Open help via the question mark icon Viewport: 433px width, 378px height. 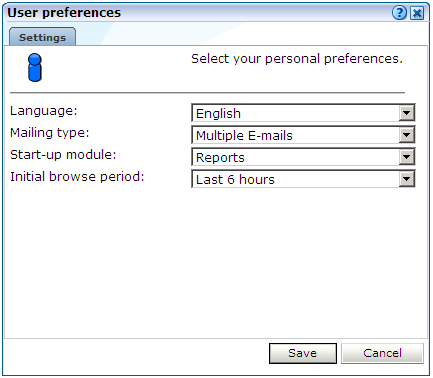tap(399, 13)
